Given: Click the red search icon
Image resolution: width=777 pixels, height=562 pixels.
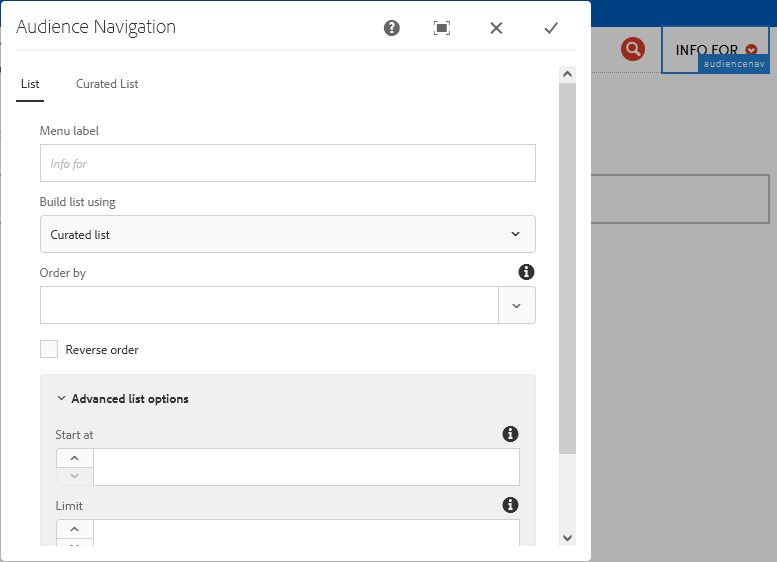Looking at the screenshot, I should point(632,49).
